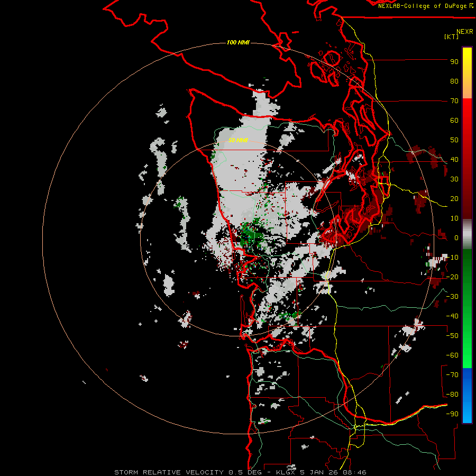The height and width of the screenshot is (476, 476).
Task: Click the -80 scale label
Action: pos(452,395)
